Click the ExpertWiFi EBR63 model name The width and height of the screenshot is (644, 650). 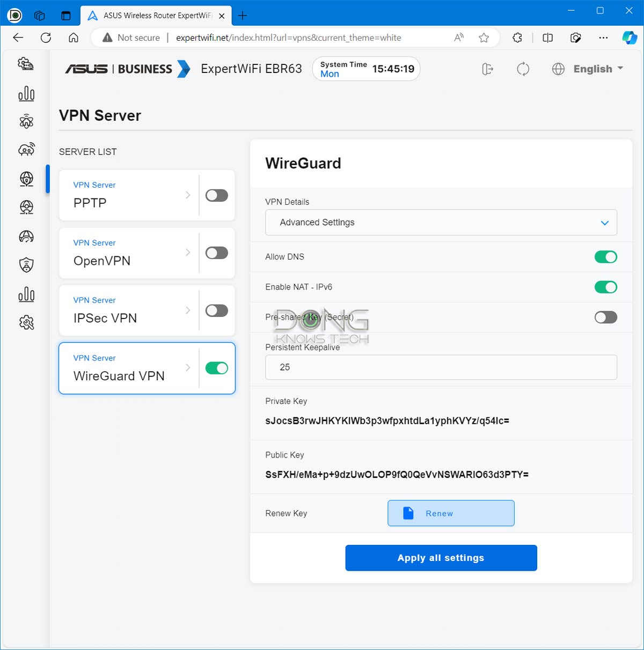click(251, 69)
